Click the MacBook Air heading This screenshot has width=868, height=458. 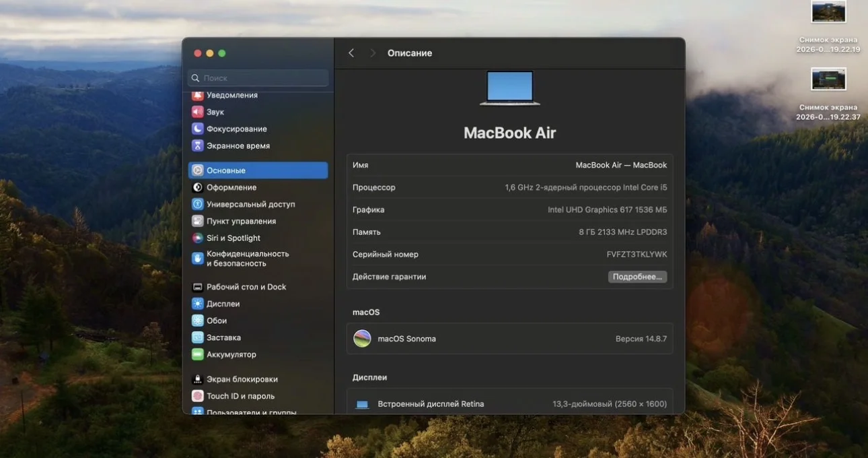(x=510, y=133)
